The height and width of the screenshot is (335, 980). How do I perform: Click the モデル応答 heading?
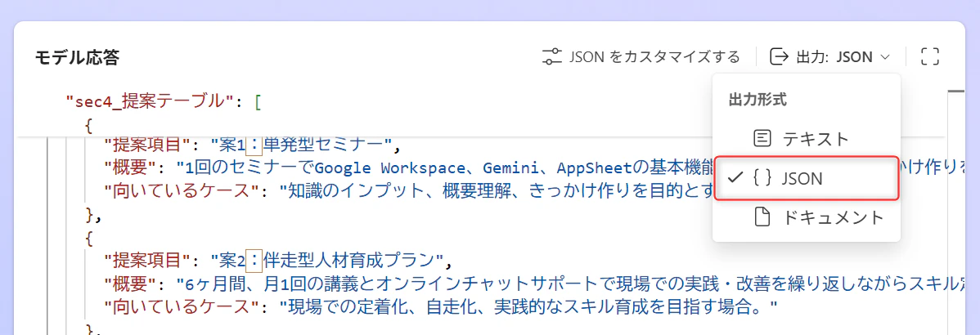[x=78, y=57]
